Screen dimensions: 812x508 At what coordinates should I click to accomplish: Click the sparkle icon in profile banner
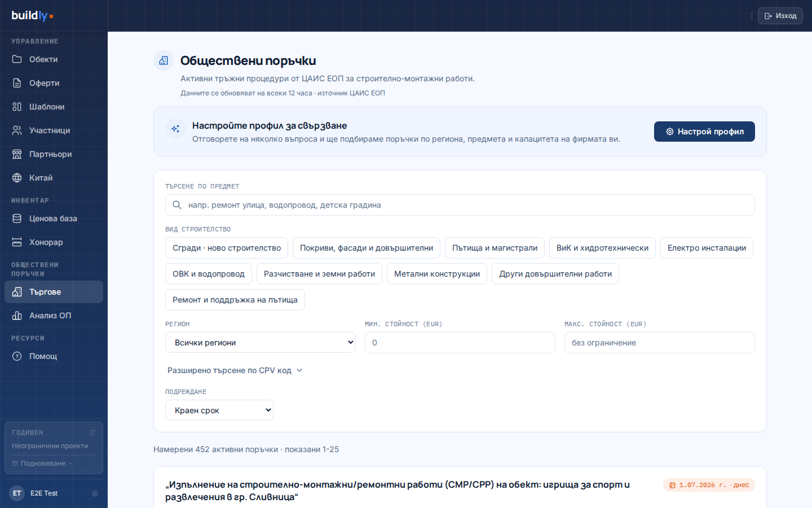175,129
